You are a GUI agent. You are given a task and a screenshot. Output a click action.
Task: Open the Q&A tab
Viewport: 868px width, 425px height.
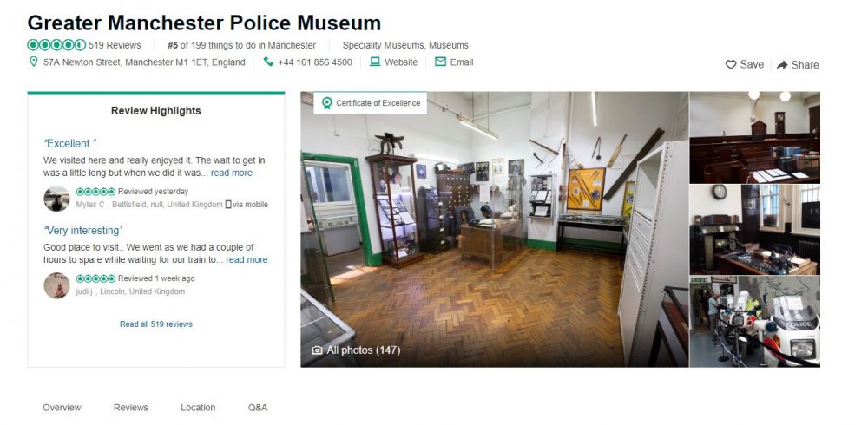pos(258,408)
